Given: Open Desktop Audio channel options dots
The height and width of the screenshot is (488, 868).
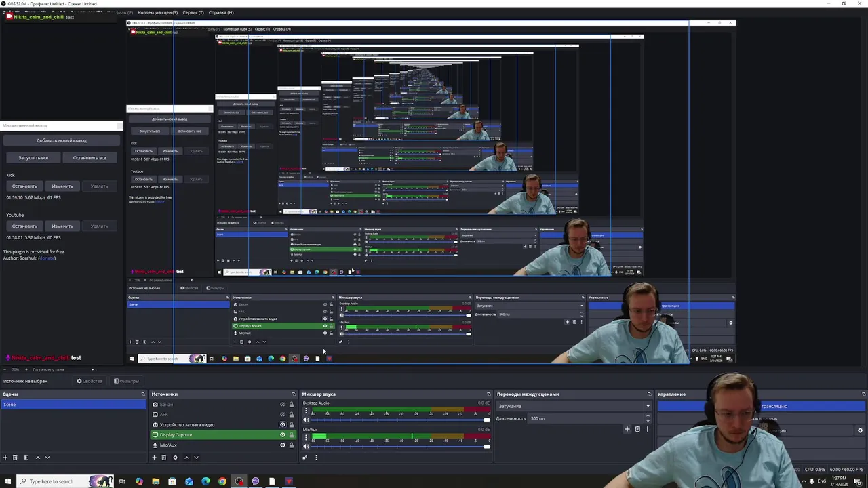Looking at the screenshot, I should point(306,411).
